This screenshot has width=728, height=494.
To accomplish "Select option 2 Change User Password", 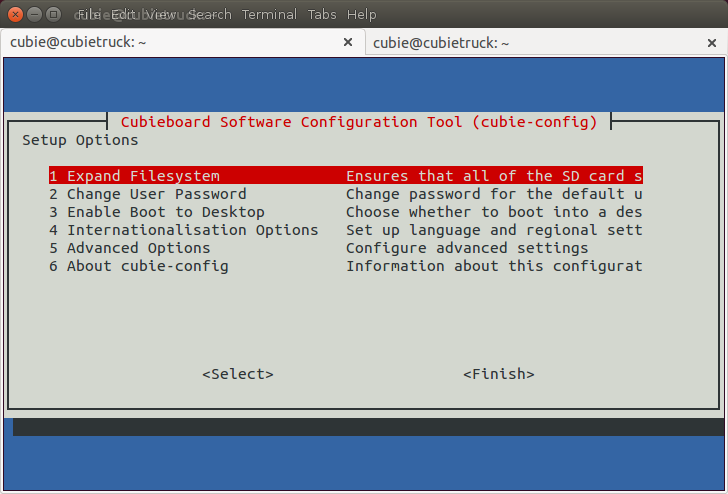I will [x=346, y=194].
